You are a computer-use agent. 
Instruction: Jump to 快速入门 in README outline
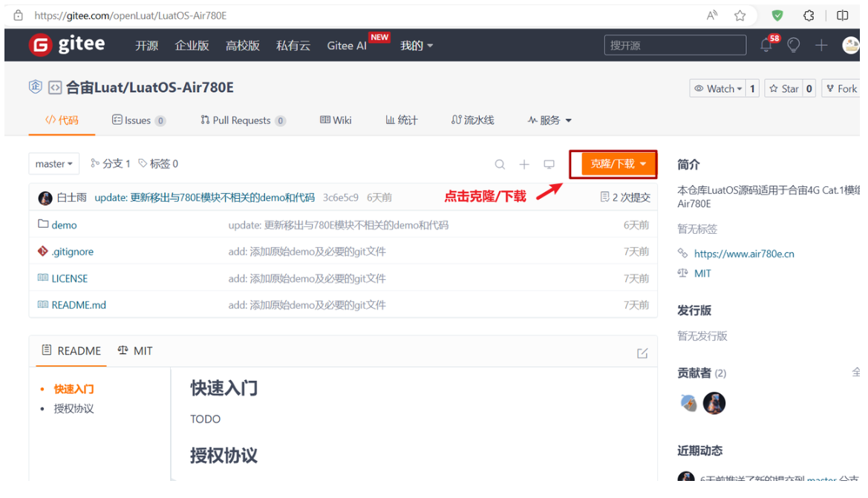[74, 389]
